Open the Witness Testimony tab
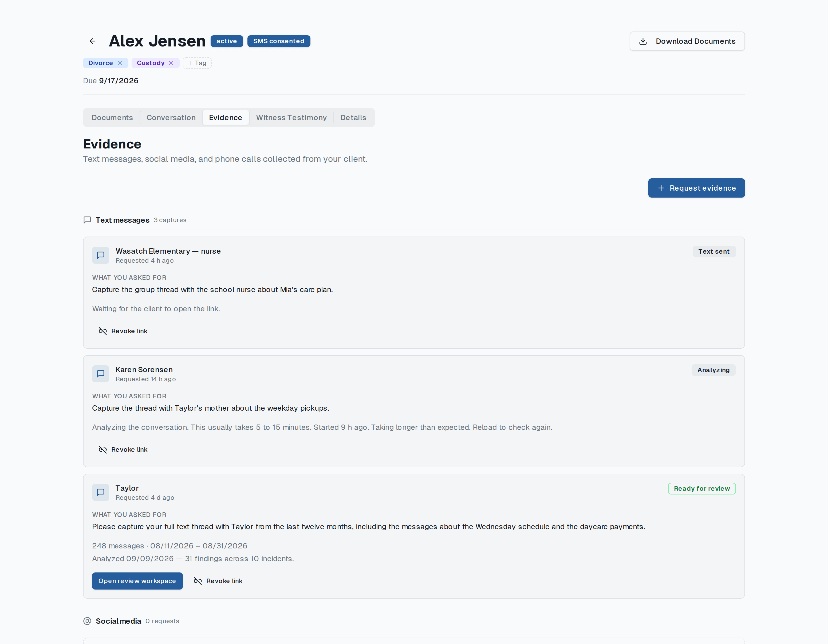This screenshot has height=644, width=828. pyautogui.click(x=291, y=117)
